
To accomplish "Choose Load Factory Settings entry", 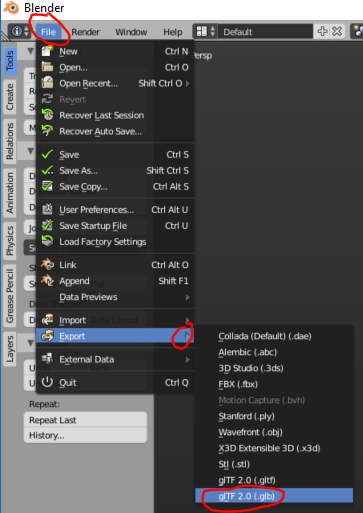I will click(115, 242).
